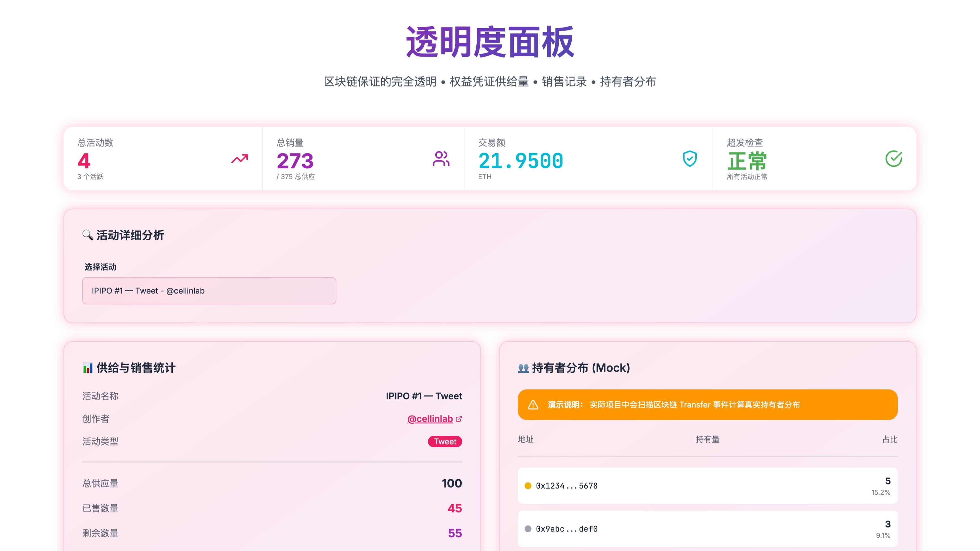Click the bar chart icon beside 供给与销售统计
This screenshot has height=551, width=980.
(88, 368)
